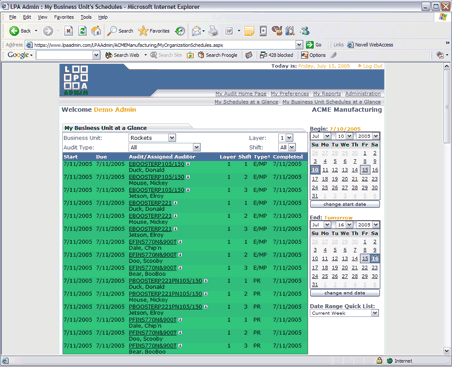Open the Favorites star button
The width and height of the screenshot is (452, 370).
(x=154, y=31)
